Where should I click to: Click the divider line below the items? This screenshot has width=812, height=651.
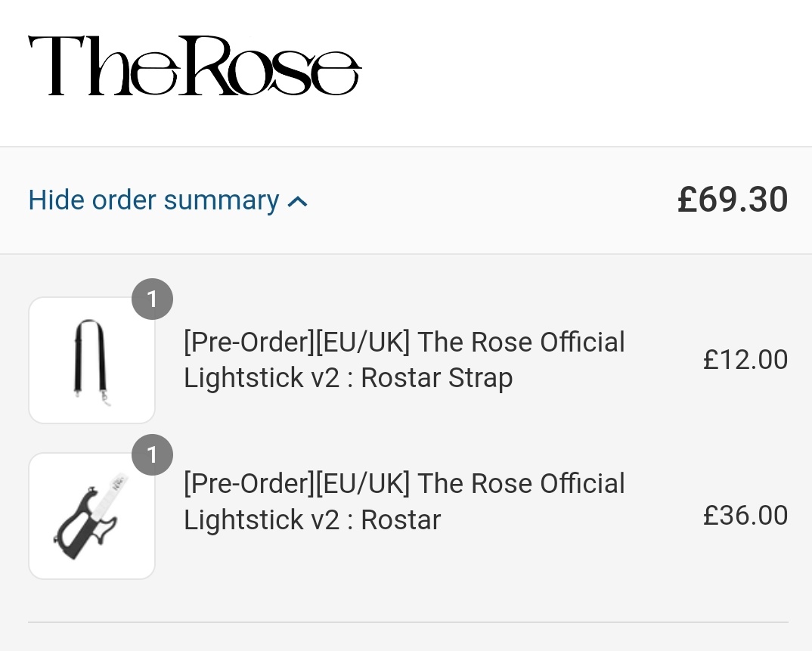coord(408,622)
